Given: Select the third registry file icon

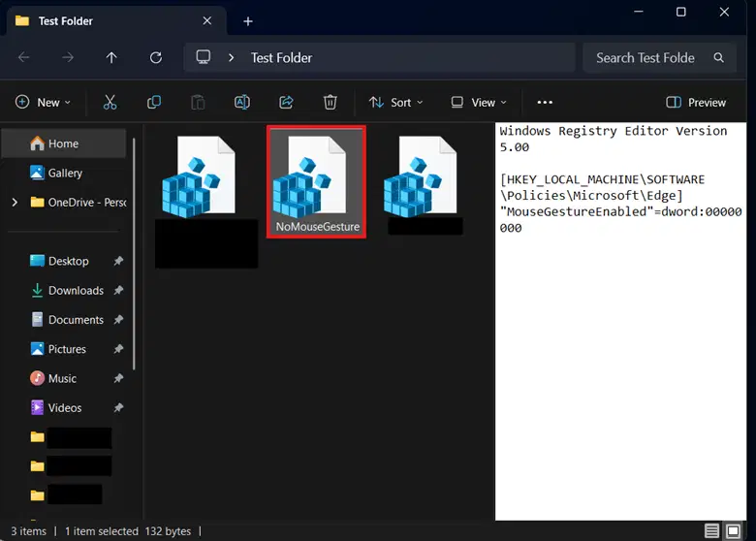Looking at the screenshot, I should [421, 176].
